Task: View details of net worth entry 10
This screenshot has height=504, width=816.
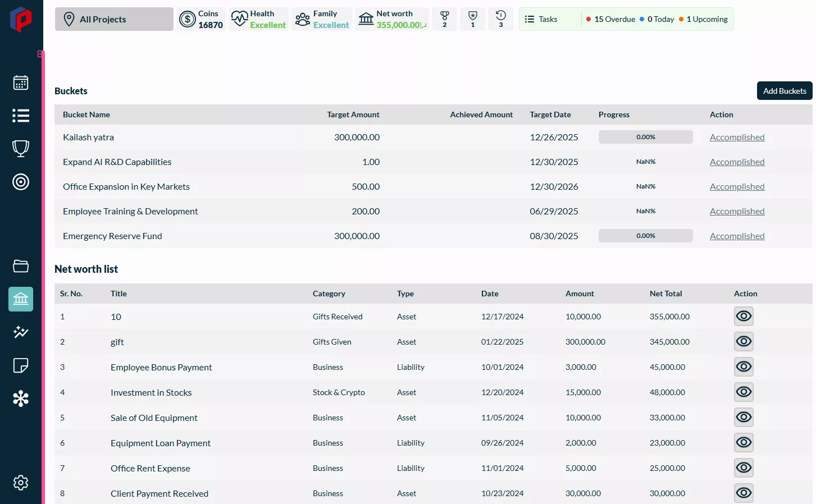Action: (x=744, y=316)
